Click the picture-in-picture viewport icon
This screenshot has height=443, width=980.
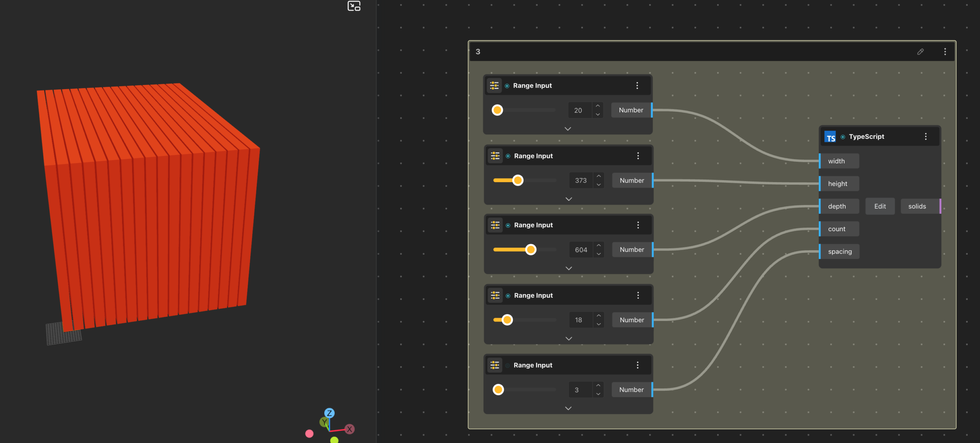point(354,6)
